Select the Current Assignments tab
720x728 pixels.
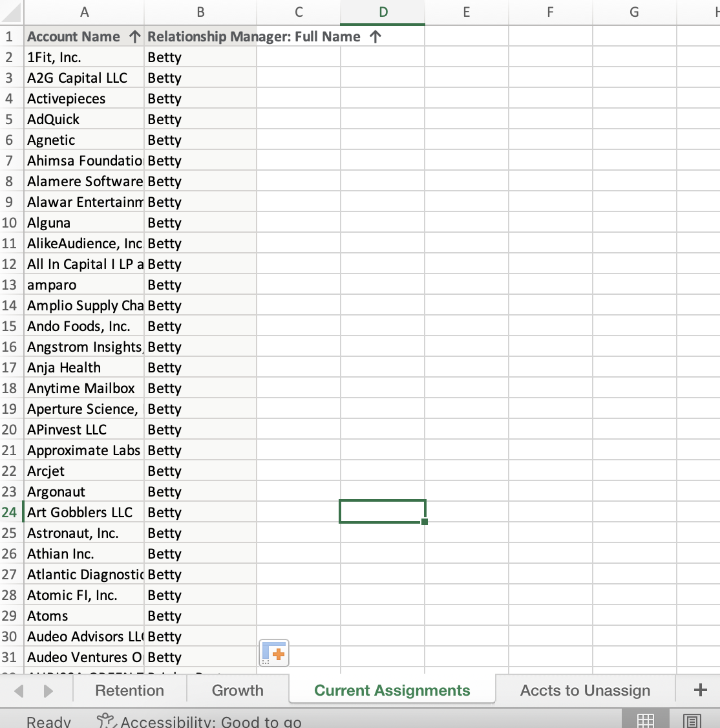pyautogui.click(x=392, y=690)
